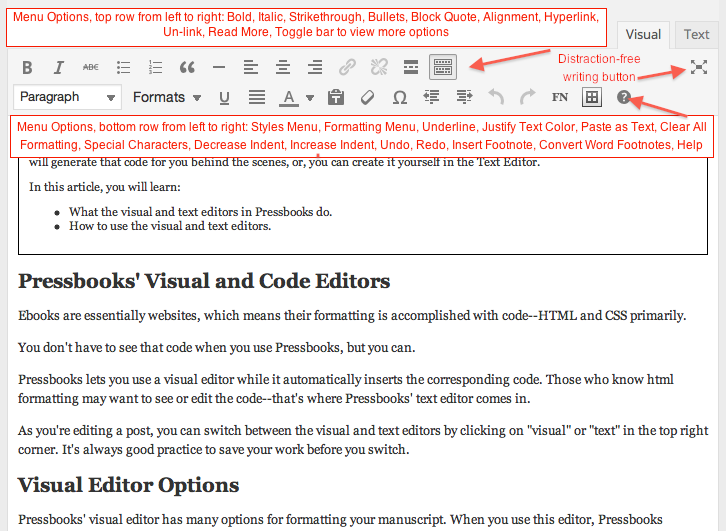Insert a bulleted list
Screen dimensions: 726x531
tap(123, 68)
